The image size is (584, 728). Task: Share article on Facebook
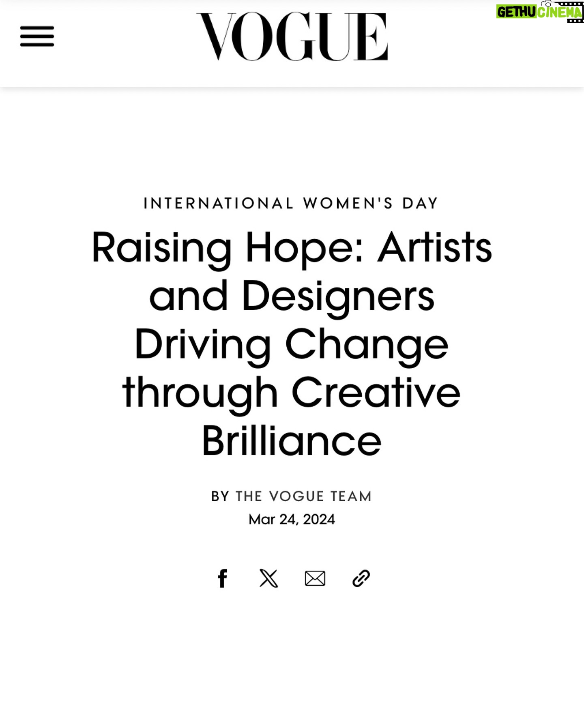pyautogui.click(x=222, y=578)
